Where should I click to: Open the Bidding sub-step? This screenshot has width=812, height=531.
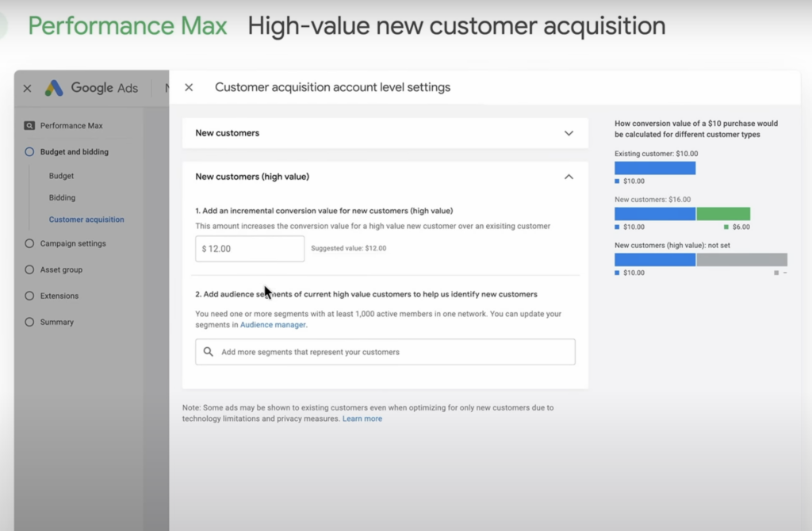(x=62, y=197)
